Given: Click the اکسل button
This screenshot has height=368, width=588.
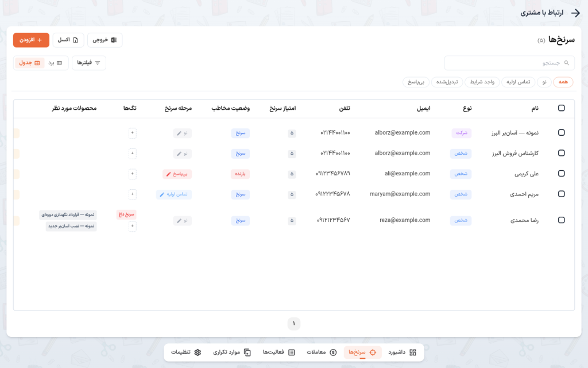Looking at the screenshot, I should [x=68, y=40].
